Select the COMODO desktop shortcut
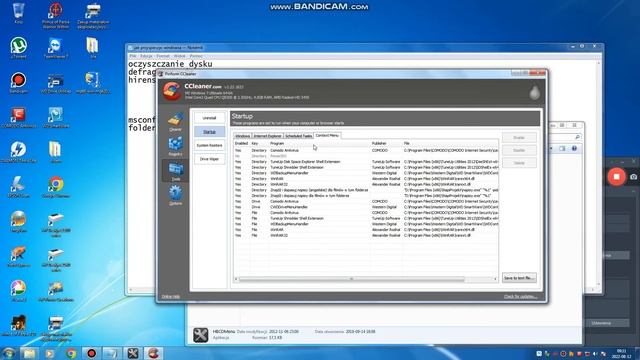 point(18,118)
